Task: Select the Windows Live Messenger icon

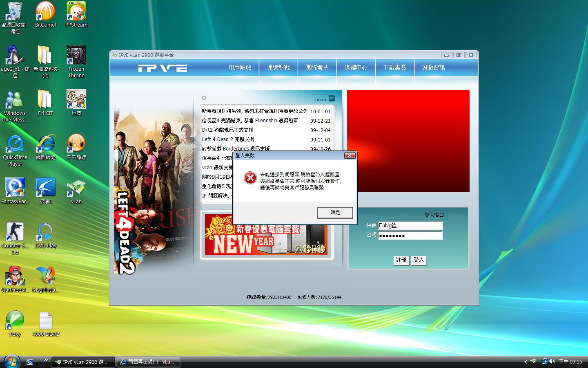Action: coord(15,106)
